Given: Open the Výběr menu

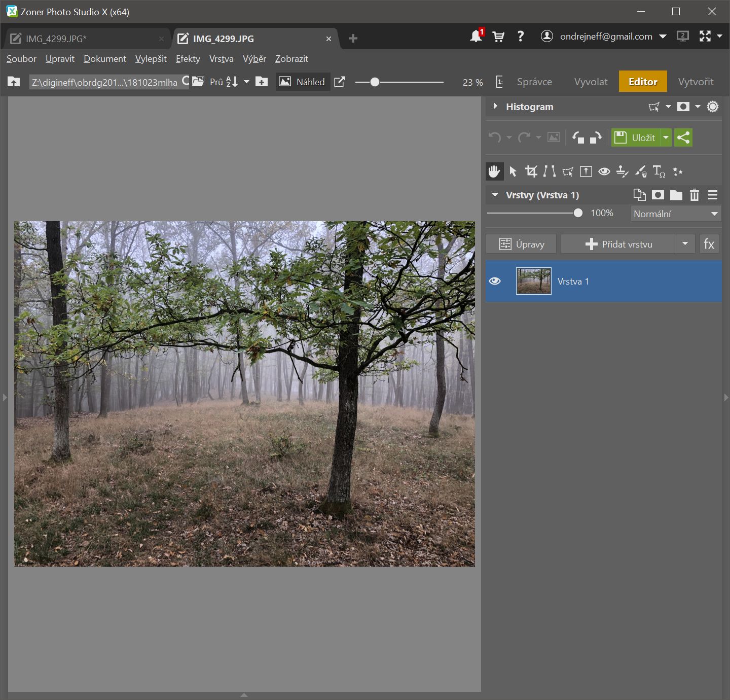Looking at the screenshot, I should tap(254, 59).
